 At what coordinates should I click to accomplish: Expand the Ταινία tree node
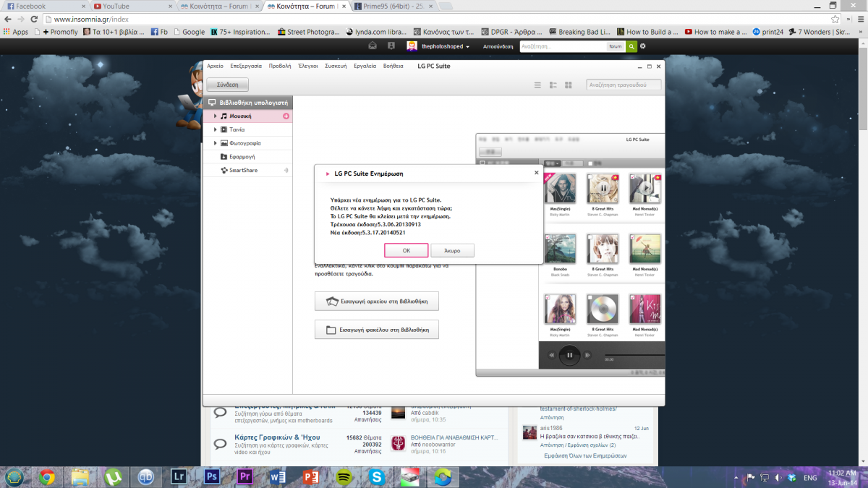click(215, 129)
